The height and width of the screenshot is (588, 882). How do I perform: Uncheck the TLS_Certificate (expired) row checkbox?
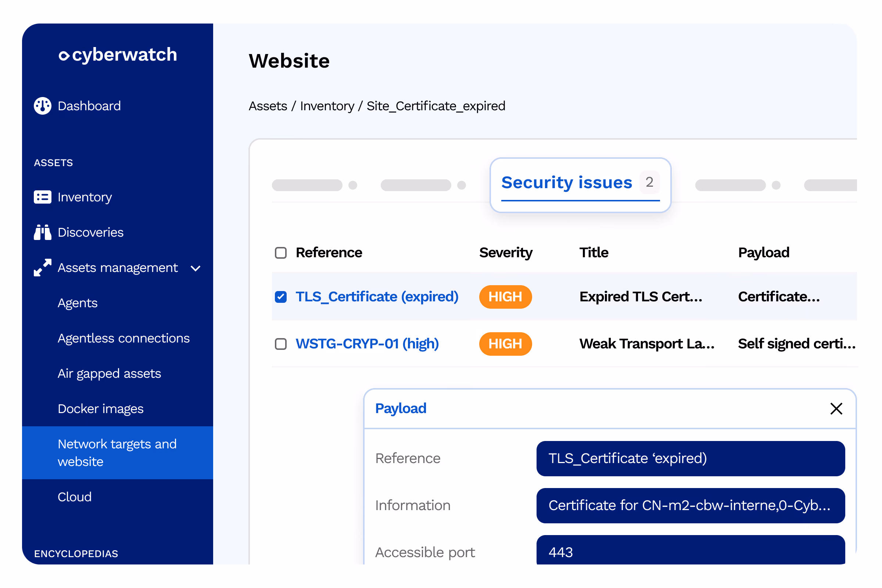coord(280,297)
